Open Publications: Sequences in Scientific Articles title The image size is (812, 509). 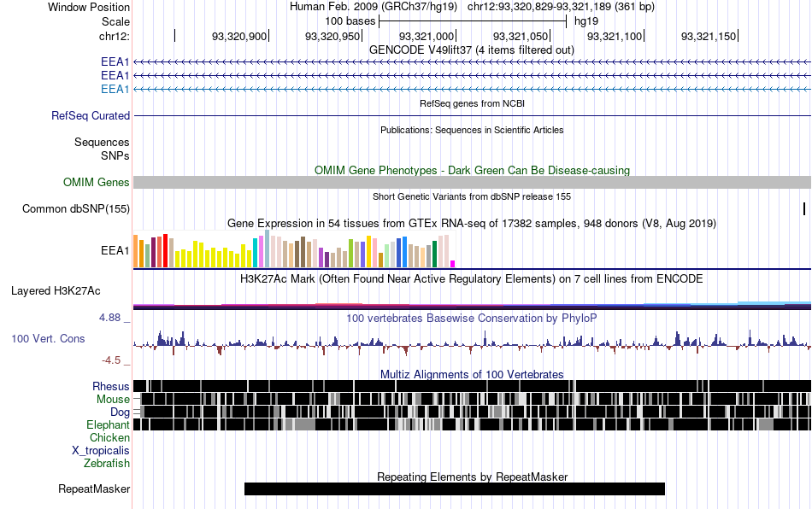click(472, 130)
